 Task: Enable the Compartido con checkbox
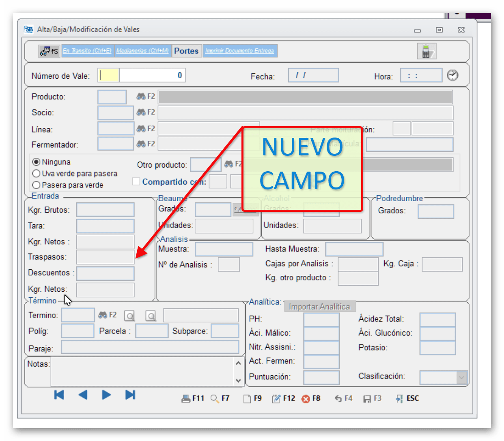pos(136,181)
